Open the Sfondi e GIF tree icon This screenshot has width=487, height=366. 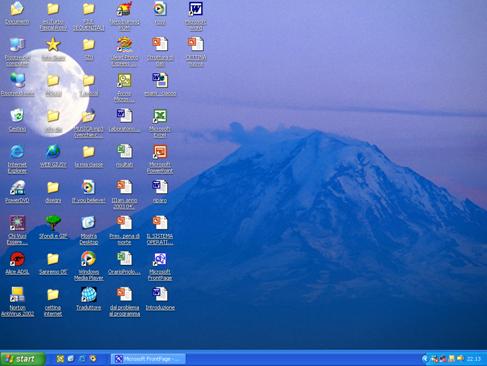coord(53,223)
